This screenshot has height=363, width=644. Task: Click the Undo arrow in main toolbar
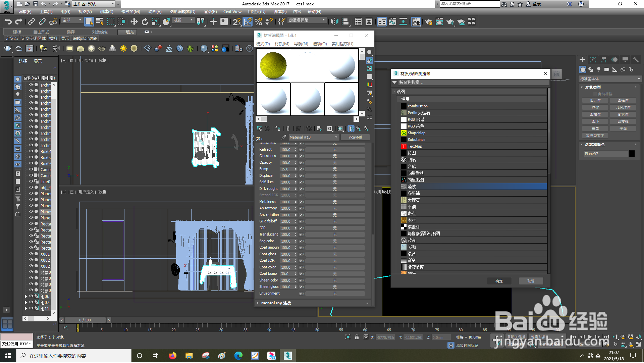8,22
